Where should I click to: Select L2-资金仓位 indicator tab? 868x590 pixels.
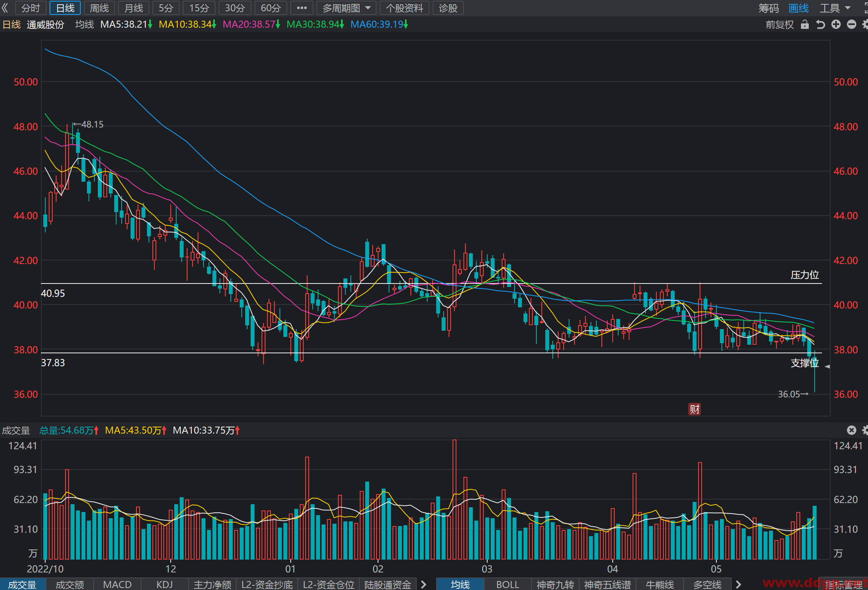click(329, 584)
